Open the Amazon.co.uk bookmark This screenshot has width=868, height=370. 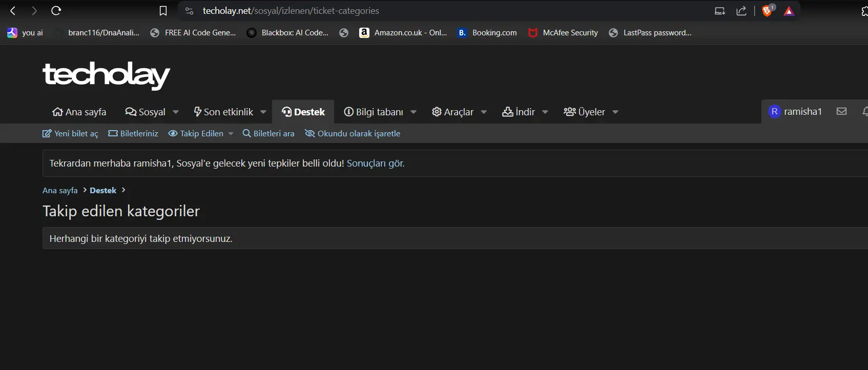[403, 33]
